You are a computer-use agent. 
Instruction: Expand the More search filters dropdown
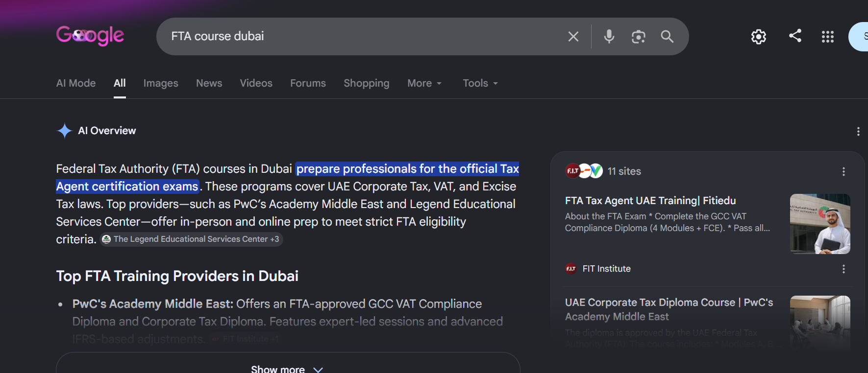point(424,83)
